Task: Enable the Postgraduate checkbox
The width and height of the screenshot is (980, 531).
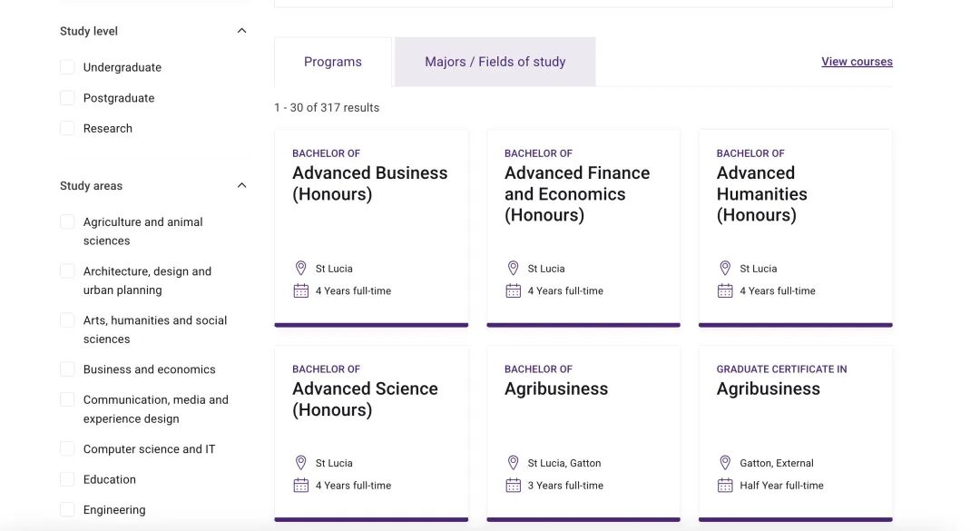Action: point(67,98)
